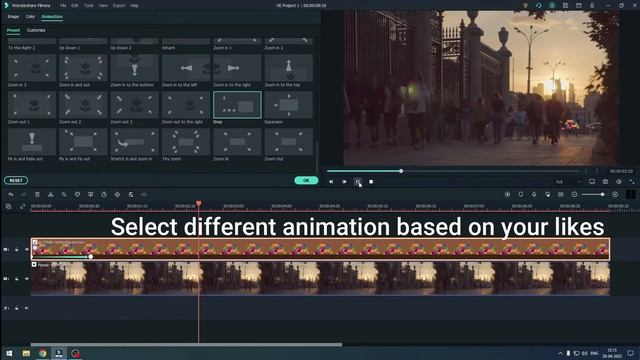Click the render preview icon in the timeline

pos(507,195)
